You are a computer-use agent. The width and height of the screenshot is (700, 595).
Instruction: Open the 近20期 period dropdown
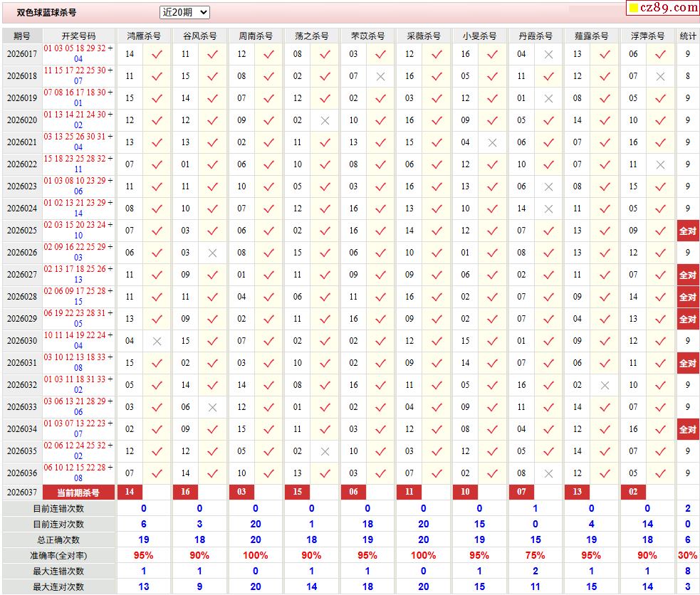point(184,12)
